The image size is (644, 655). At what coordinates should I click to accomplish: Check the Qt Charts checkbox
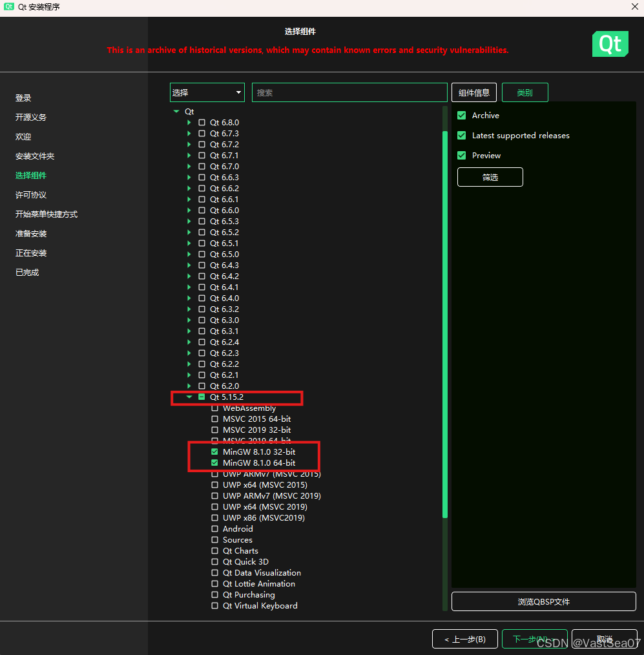[x=214, y=550]
